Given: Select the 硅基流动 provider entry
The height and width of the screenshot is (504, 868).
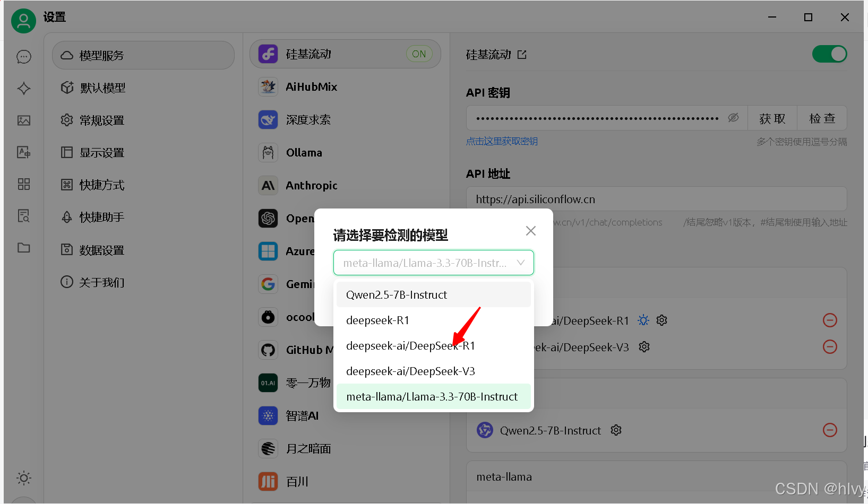Looking at the screenshot, I should click(345, 54).
